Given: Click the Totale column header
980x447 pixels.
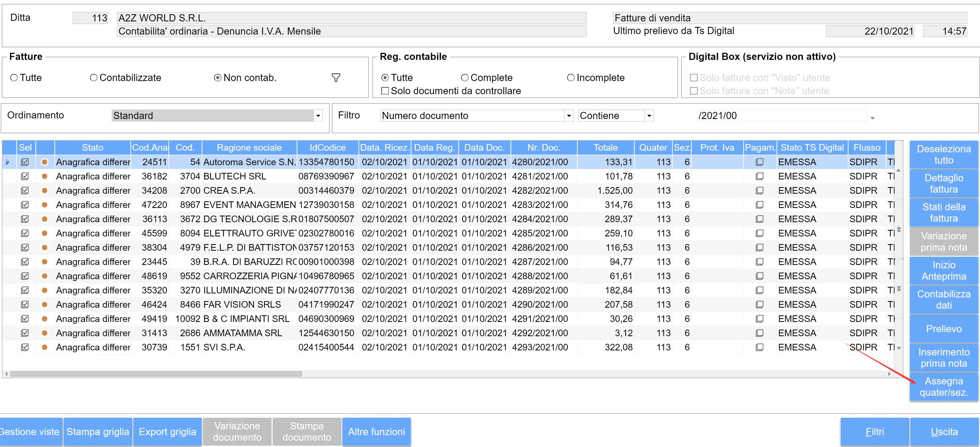Looking at the screenshot, I should tap(605, 148).
